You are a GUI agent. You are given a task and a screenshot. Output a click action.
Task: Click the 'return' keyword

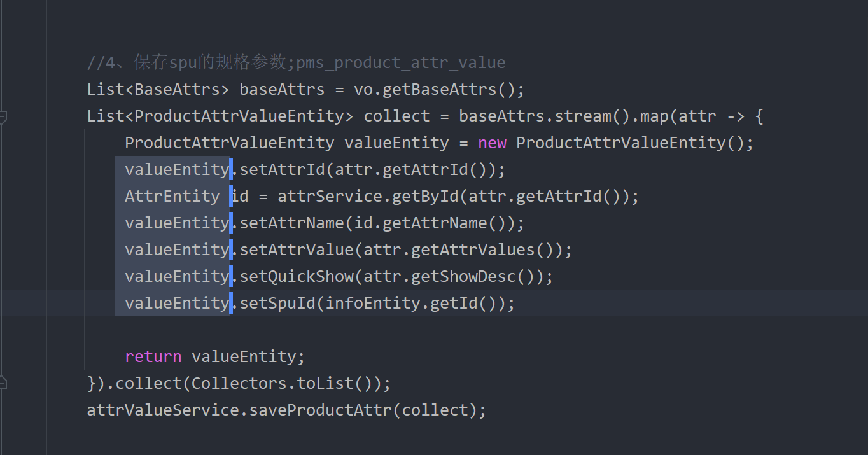click(x=153, y=356)
